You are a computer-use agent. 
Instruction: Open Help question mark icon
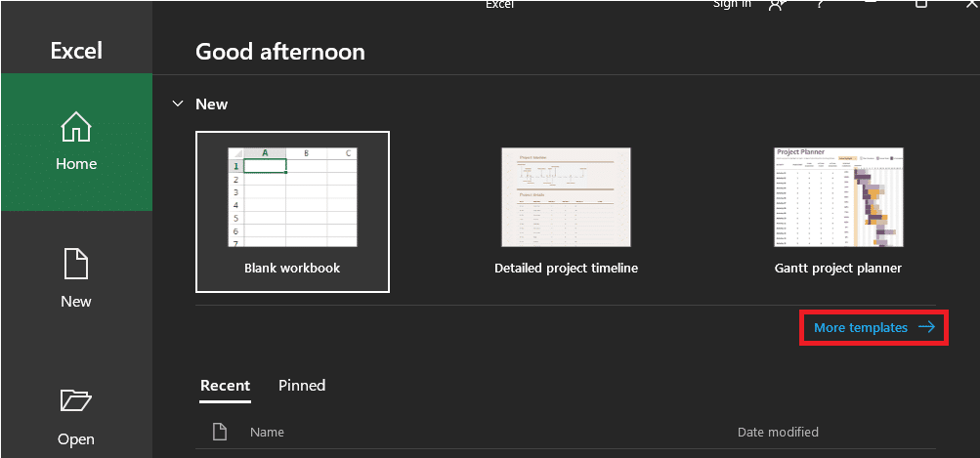click(x=820, y=4)
